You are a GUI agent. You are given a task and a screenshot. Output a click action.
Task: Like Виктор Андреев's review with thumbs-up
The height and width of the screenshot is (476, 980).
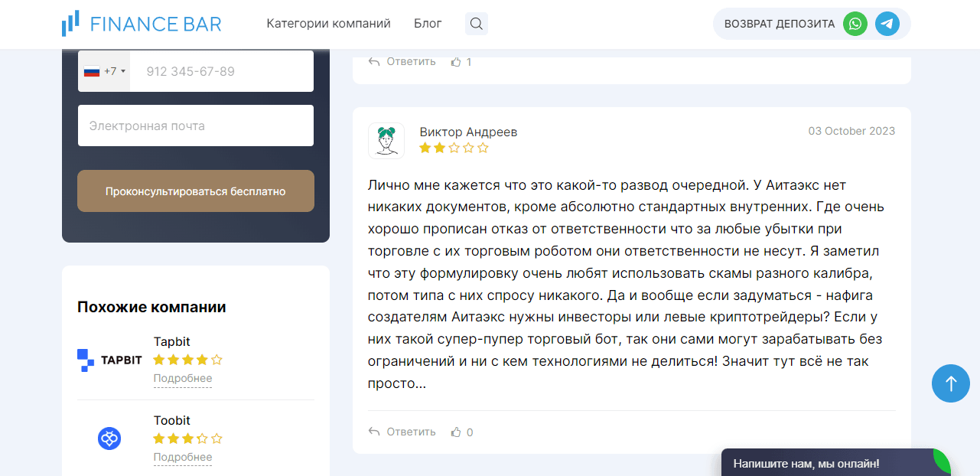coord(454,431)
